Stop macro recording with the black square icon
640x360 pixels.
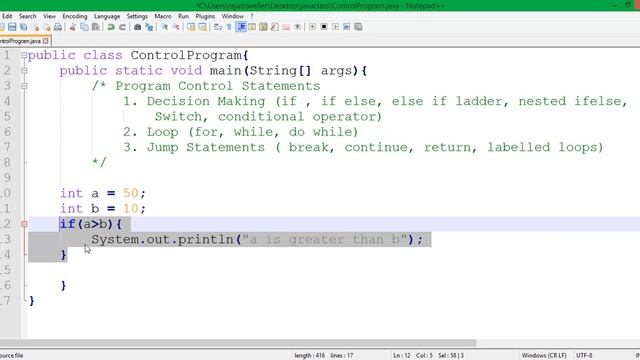324,27
